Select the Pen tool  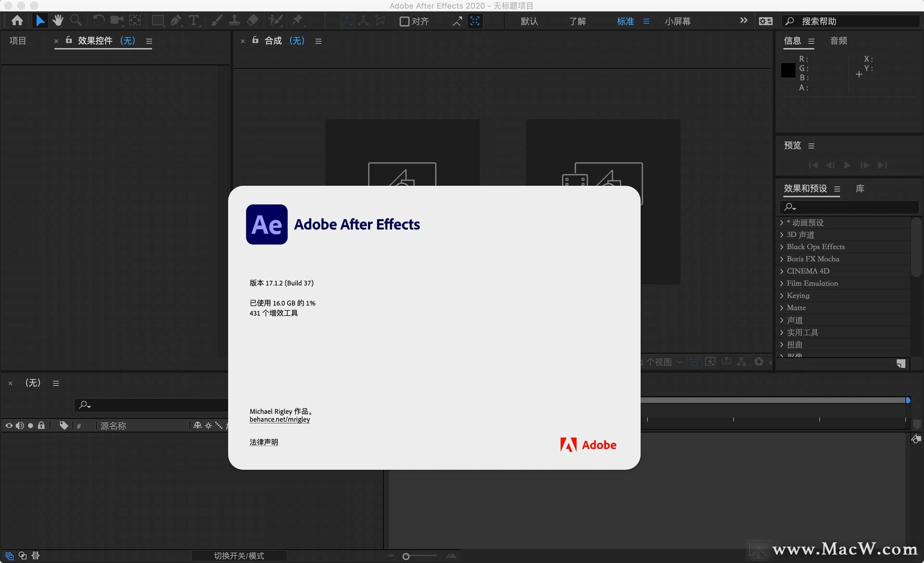(176, 21)
